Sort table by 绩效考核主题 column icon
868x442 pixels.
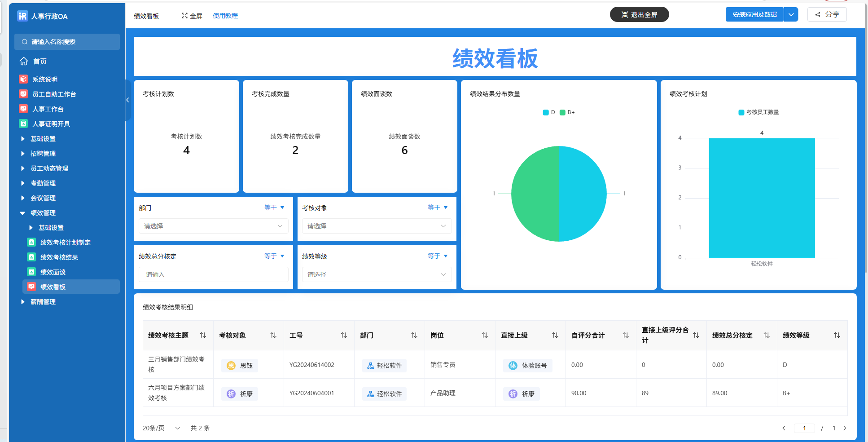(x=203, y=335)
